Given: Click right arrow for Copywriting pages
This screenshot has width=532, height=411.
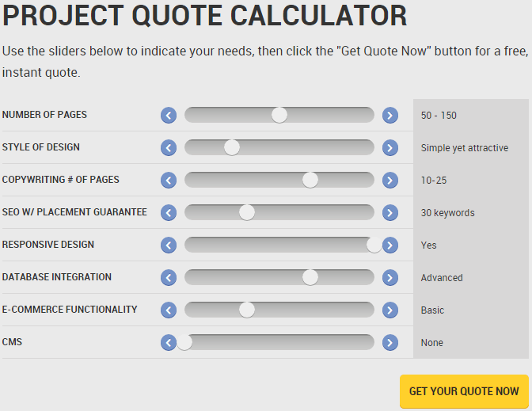Looking at the screenshot, I should 389,181.
